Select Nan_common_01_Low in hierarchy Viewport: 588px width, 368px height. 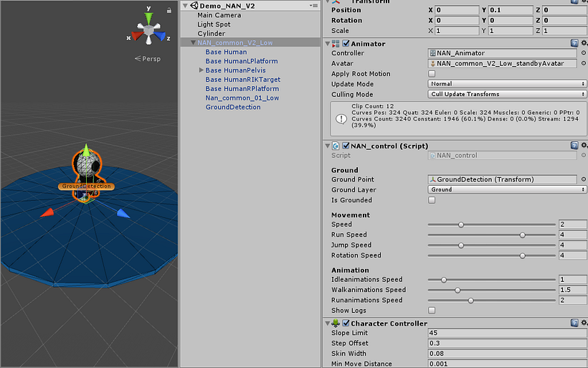click(x=242, y=98)
